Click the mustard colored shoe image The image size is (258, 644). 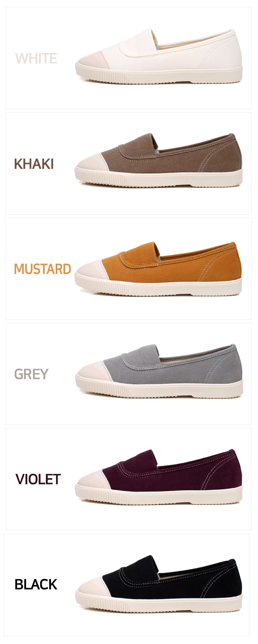[x=158, y=269]
